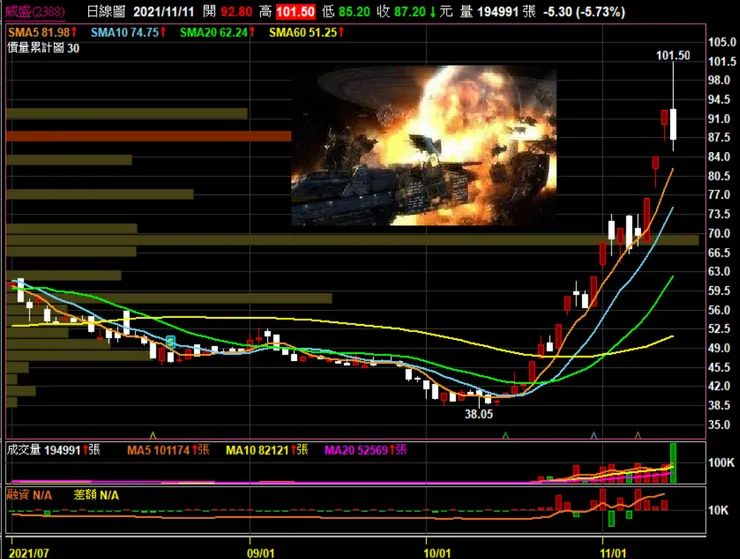Click the closing price 87.20

point(410,11)
